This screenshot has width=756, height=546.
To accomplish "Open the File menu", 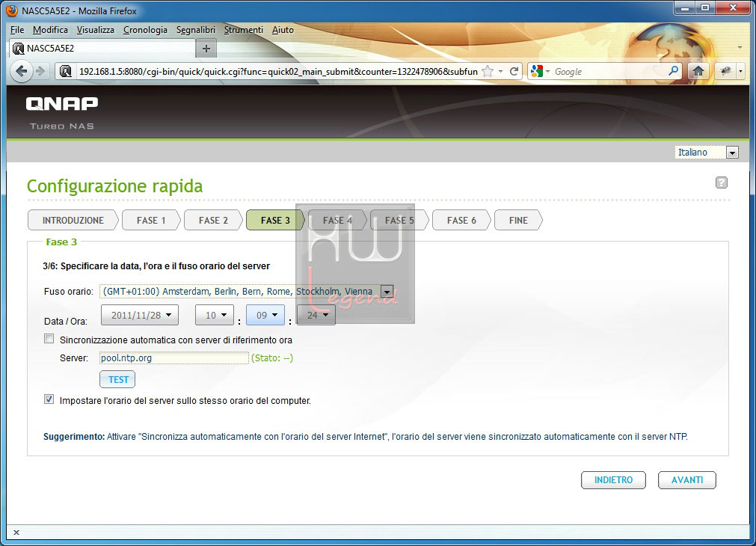I will [x=17, y=30].
